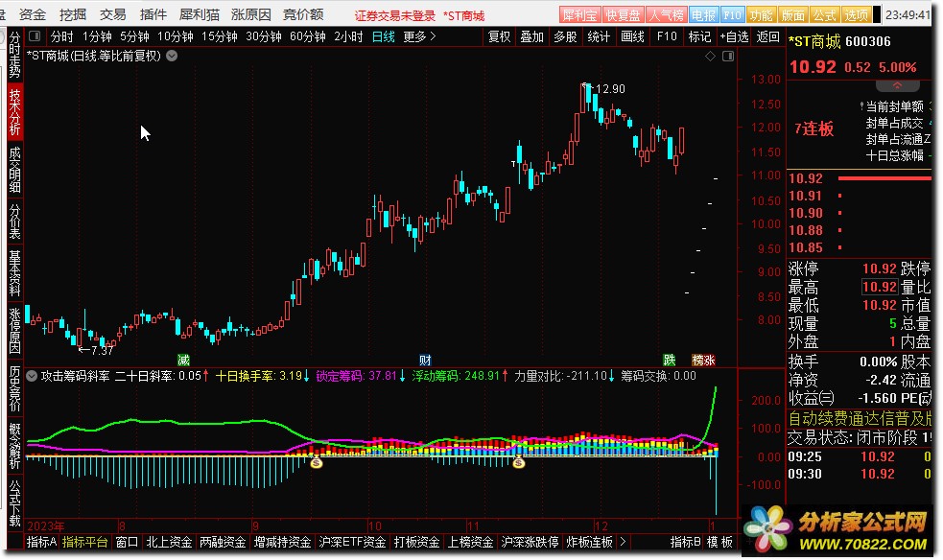Open dropdown arrow beside *ST商城 chart title
Image resolution: width=943 pixels, height=560 pixels.
[172, 56]
